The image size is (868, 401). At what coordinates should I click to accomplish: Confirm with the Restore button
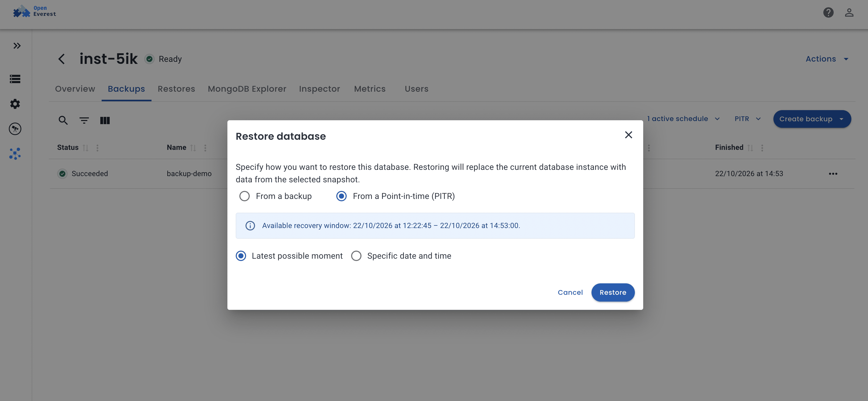(613, 293)
